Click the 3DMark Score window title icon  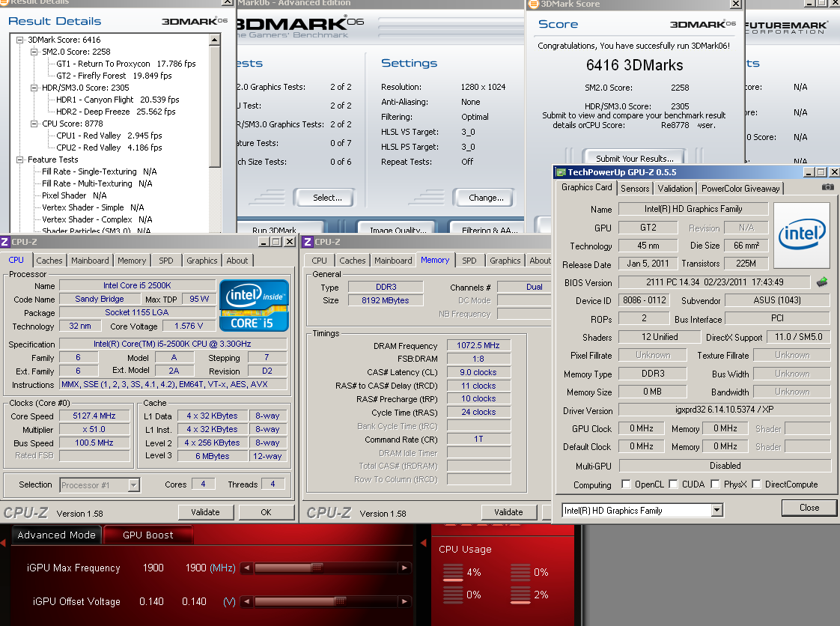point(533,4)
